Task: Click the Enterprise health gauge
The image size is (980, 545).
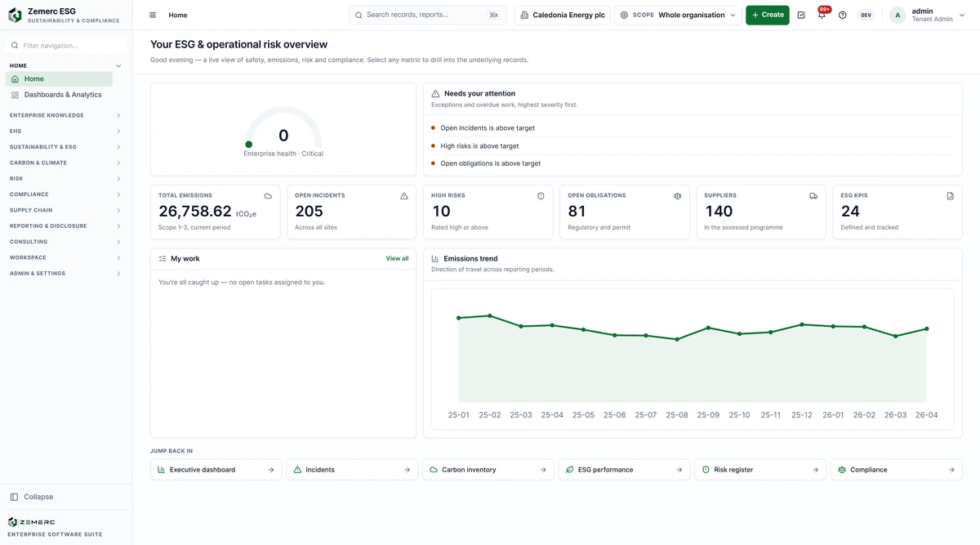Action: tap(283, 129)
